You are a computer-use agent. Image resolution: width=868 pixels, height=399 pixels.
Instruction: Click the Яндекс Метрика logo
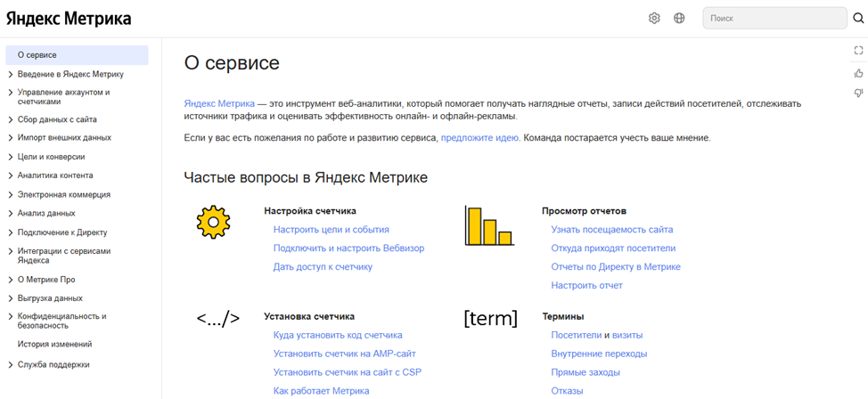69,19
